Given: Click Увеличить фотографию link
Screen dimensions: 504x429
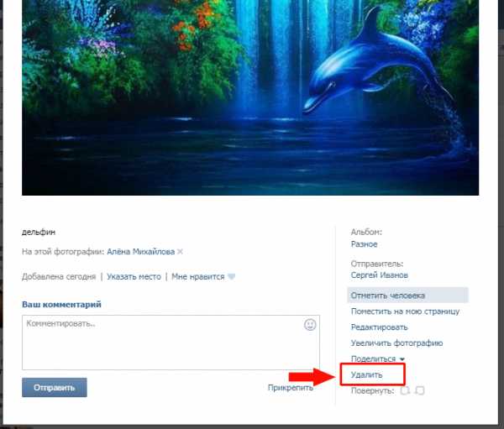Looking at the screenshot, I should click(396, 343).
